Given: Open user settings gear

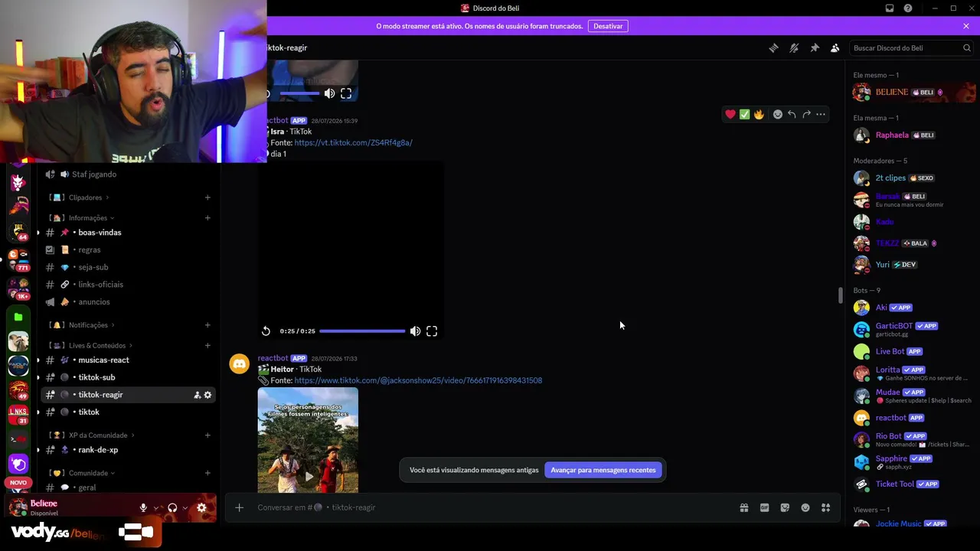Looking at the screenshot, I should [201, 507].
